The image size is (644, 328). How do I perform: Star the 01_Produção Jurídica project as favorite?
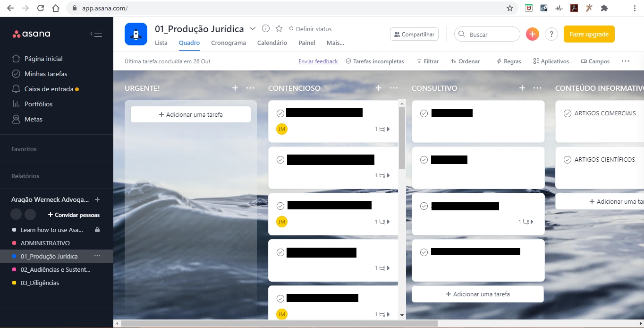pyautogui.click(x=279, y=29)
